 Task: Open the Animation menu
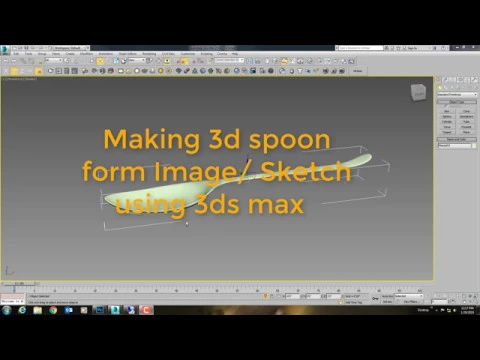pyautogui.click(x=106, y=54)
